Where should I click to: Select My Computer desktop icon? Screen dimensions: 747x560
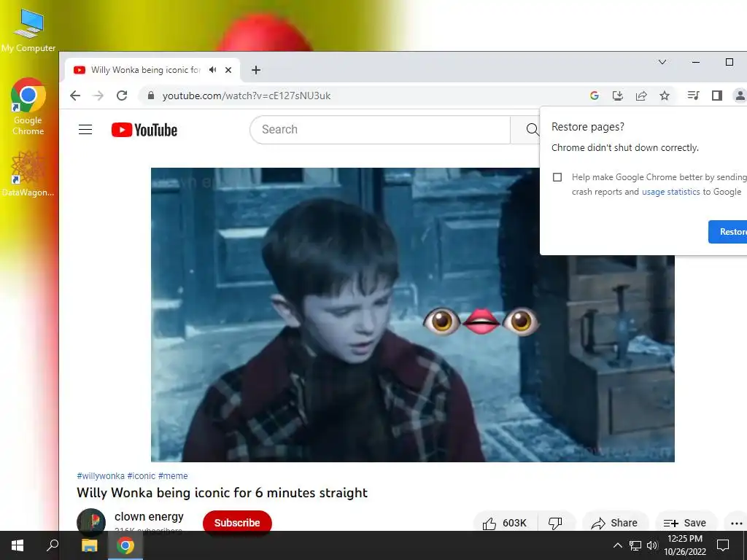[x=28, y=31]
